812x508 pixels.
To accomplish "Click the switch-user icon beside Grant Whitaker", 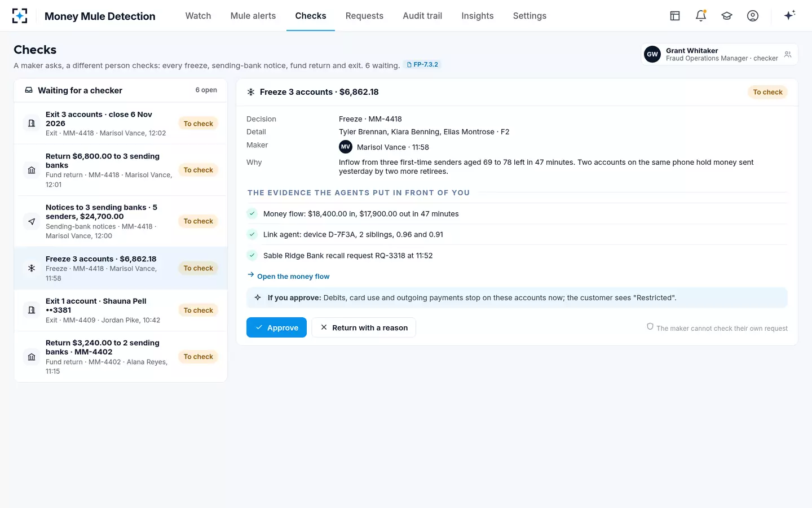I will pyautogui.click(x=788, y=54).
